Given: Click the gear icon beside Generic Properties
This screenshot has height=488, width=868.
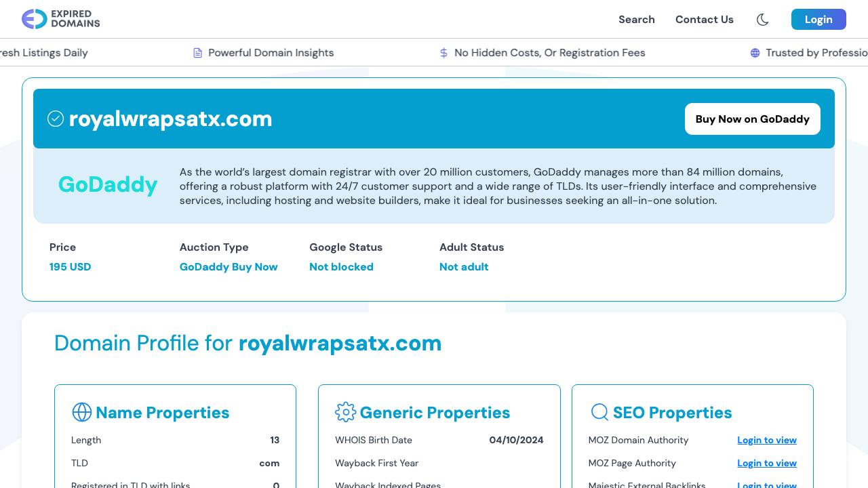Looking at the screenshot, I should (345, 412).
